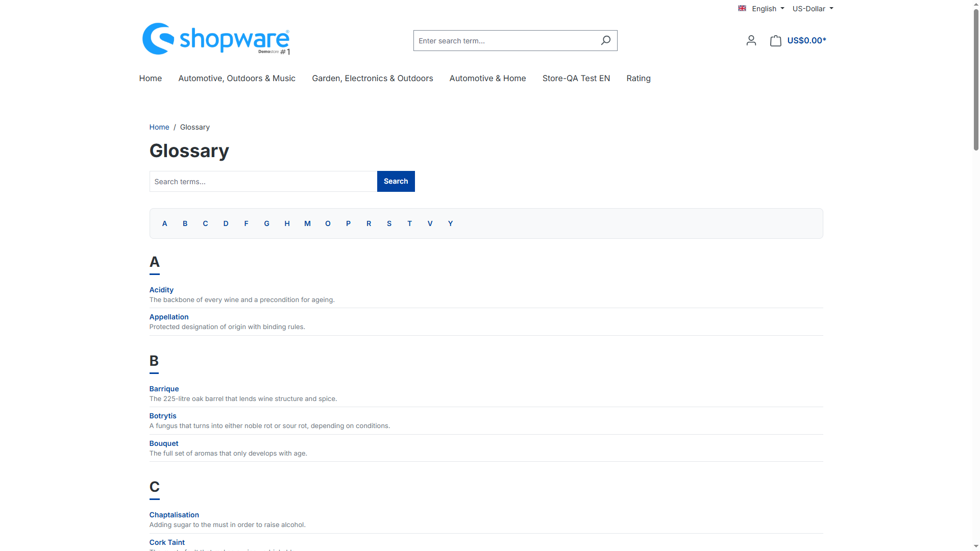
Task: Open the Barrique glossary term
Action: [164, 389]
